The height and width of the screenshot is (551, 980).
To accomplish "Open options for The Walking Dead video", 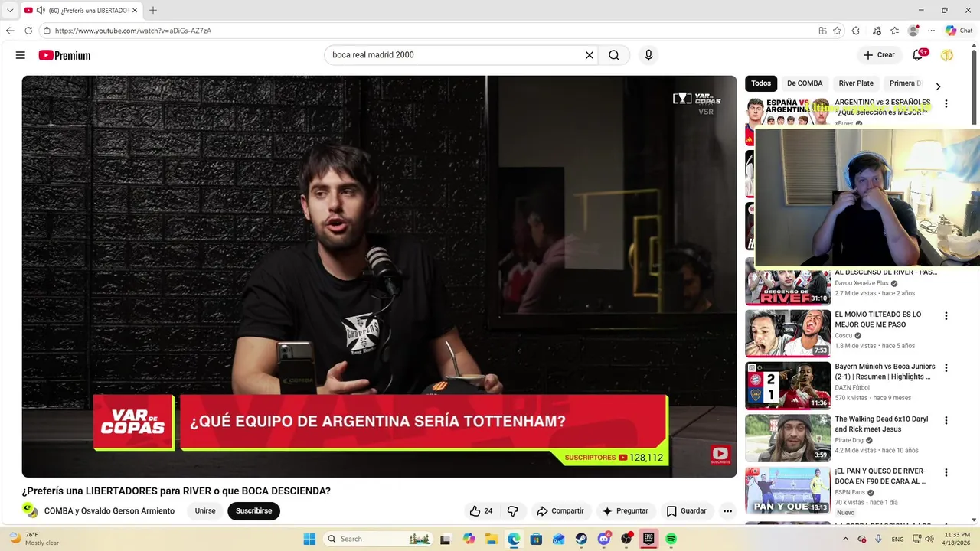I will click(x=946, y=421).
